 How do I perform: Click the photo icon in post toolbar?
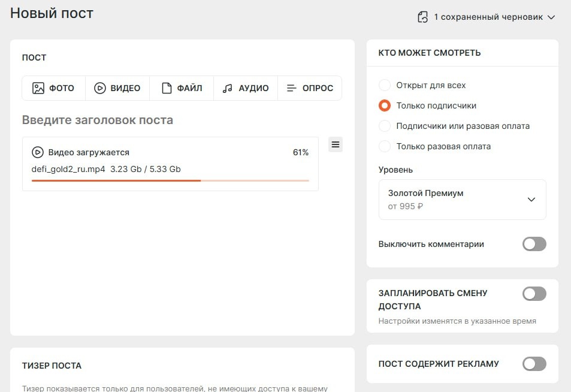(38, 88)
